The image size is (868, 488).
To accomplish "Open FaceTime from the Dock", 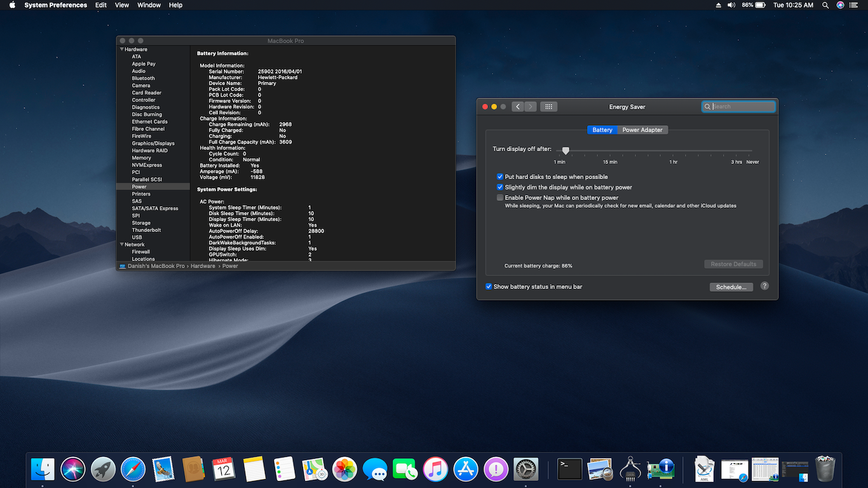I will (405, 469).
